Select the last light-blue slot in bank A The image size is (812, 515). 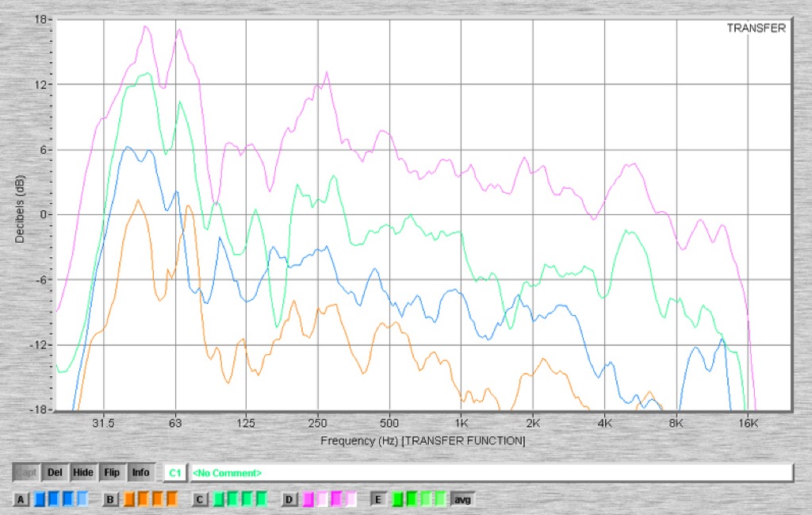pos(82,499)
